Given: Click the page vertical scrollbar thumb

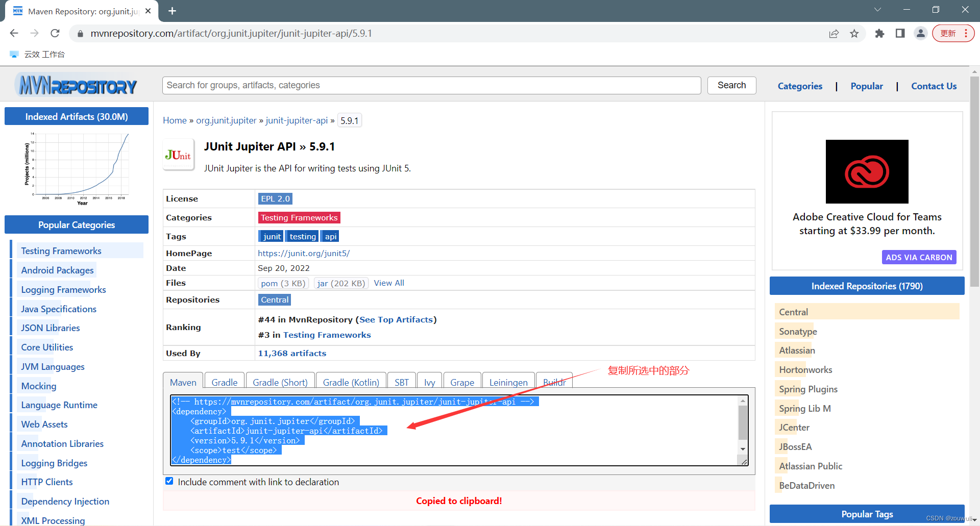Looking at the screenshot, I should pyautogui.click(x=974, y=181).
